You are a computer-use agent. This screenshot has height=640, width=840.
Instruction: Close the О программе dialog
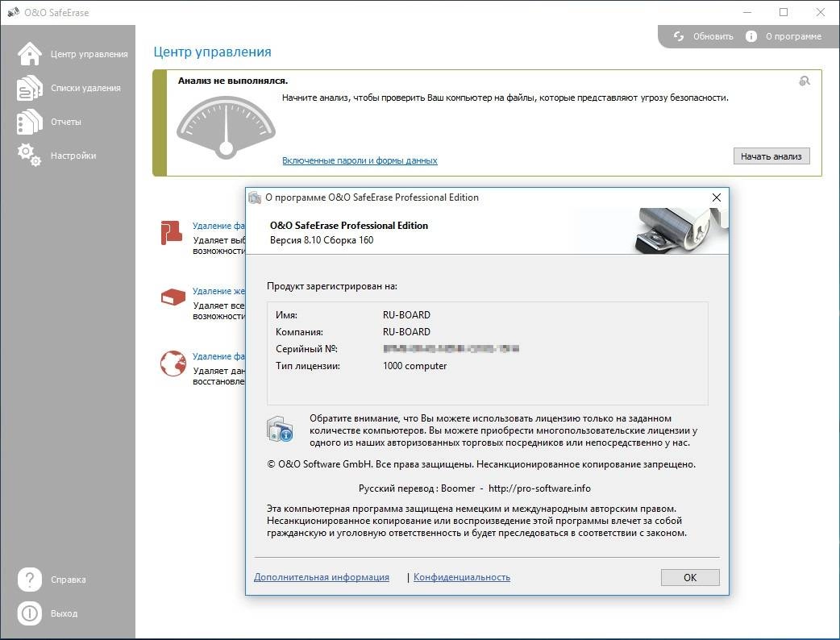click(716, 197)
